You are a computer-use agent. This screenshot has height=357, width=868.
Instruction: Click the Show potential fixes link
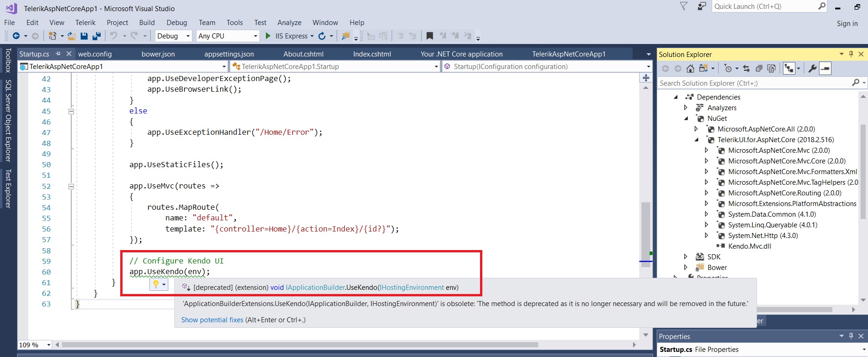pos(212,319)
